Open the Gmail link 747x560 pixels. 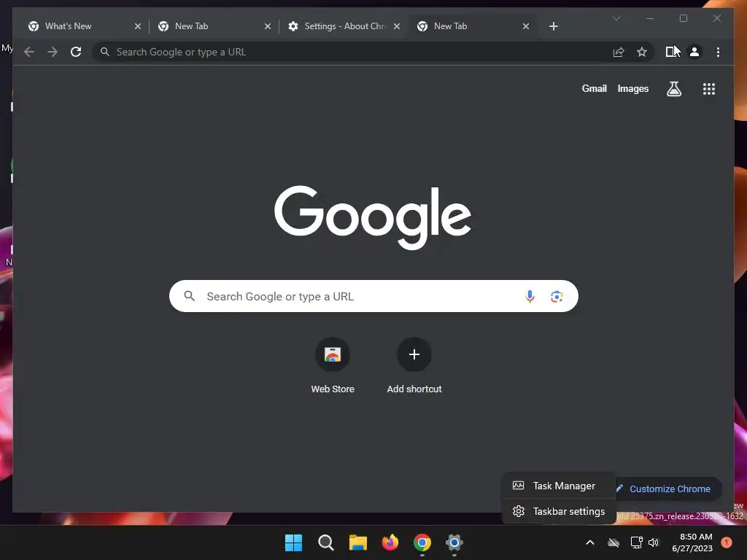[594, 88]
